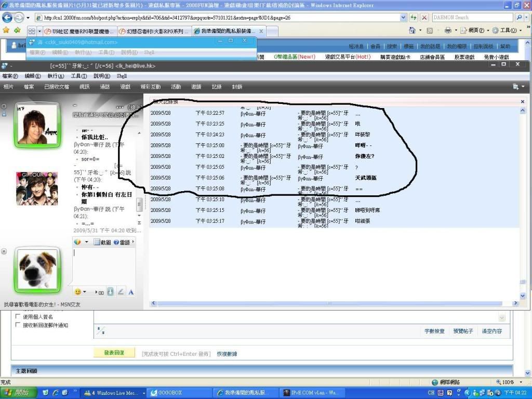Click the IE back navigation arrow
Viewport: 532px width, 399px height.
(x=7, y=18)
